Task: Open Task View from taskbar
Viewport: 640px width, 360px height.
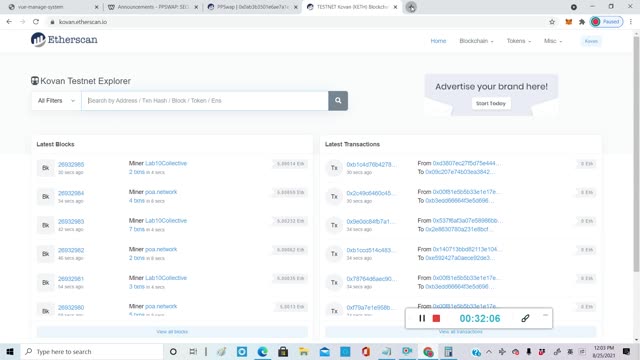Action: (x=193, y=351)
